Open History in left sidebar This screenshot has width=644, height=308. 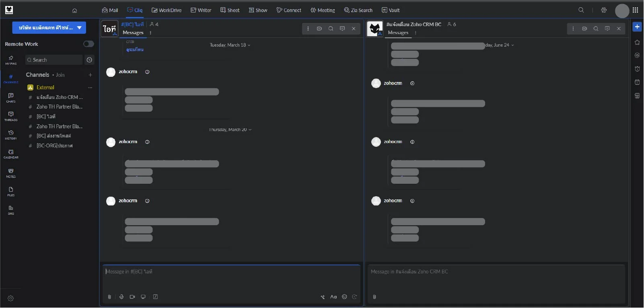point(11,135)
